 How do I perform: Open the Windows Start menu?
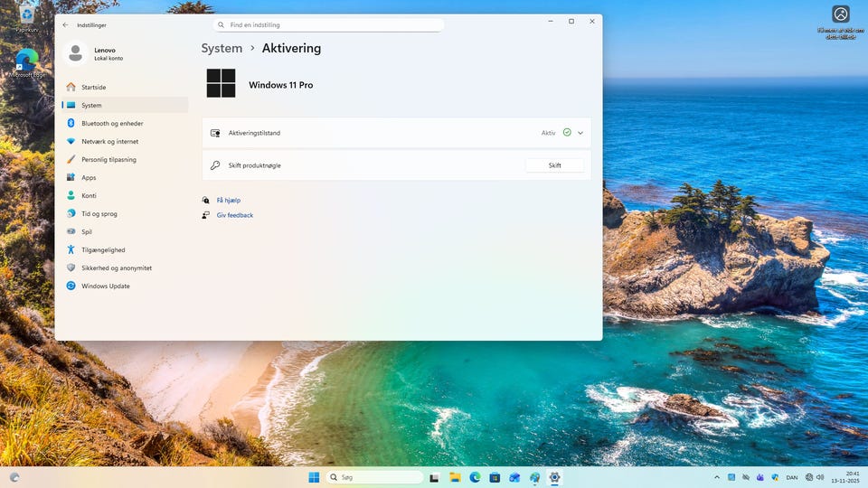[x=314, y=477]
